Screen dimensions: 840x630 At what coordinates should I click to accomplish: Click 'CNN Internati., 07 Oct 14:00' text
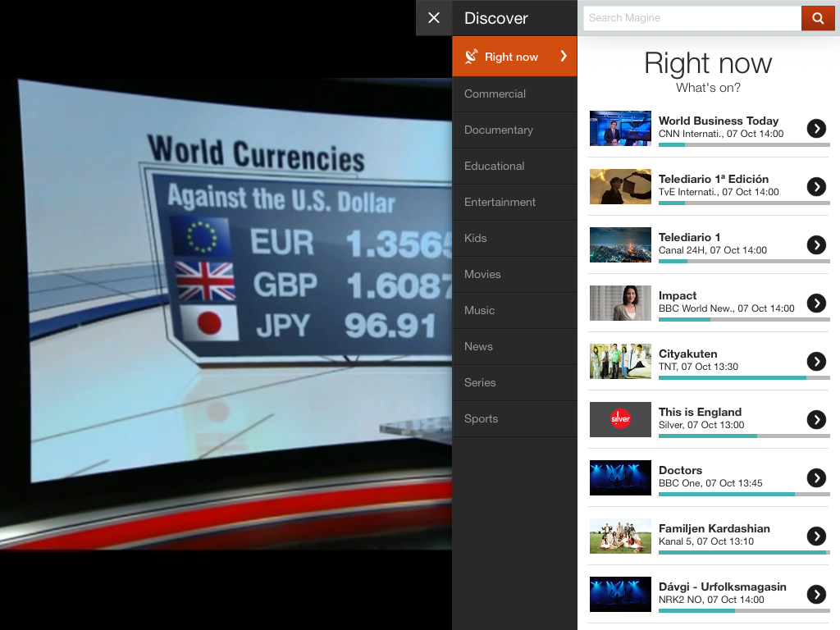tap(721, 134)
